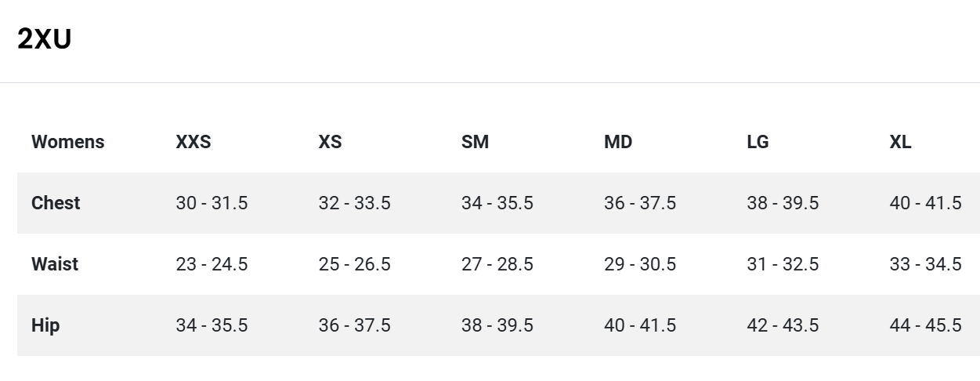
Task: Select waist value 27 - 28.5
Action: click(497, 264)
